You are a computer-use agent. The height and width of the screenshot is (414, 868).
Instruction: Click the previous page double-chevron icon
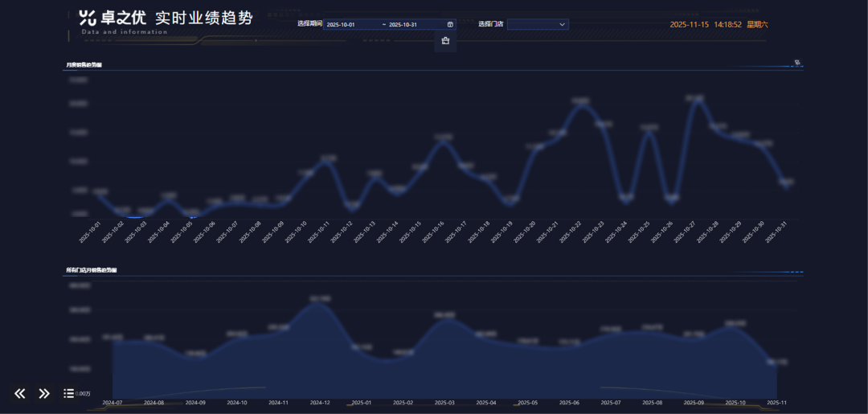coord(20,393)
